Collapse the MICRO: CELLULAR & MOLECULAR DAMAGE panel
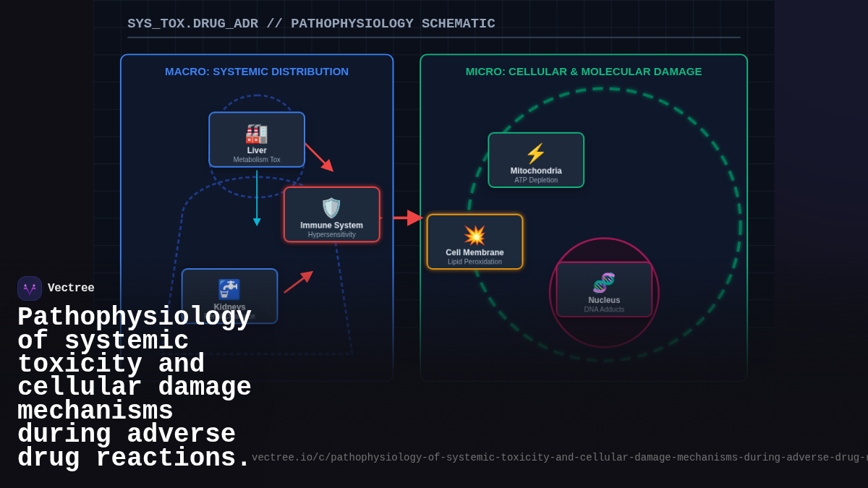 click(583, 72)
